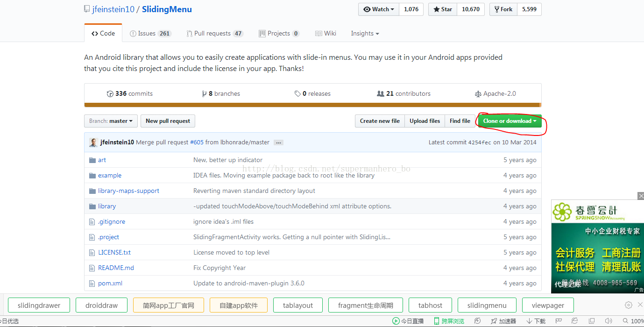Click the tablayout suggestion tag

[x=298, y=306]
